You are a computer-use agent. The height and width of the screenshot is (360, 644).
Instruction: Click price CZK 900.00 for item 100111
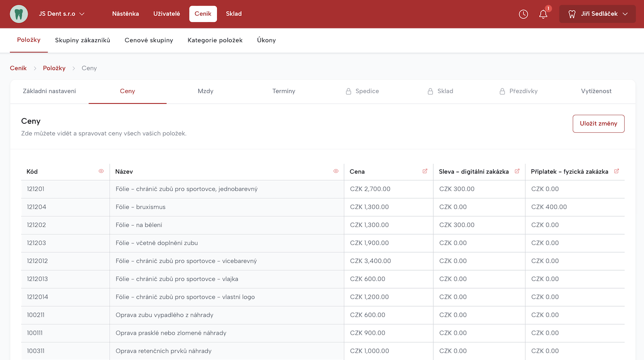pyautogui.click(x=368, y=333)
